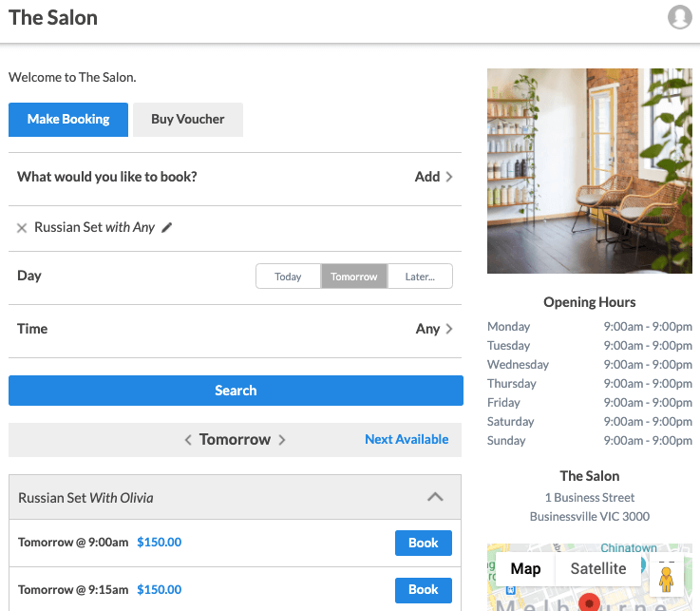The image size is (700, 611).
Task: Open the salon interior photo
Action: pyautogui.click(x=589, y=171)
